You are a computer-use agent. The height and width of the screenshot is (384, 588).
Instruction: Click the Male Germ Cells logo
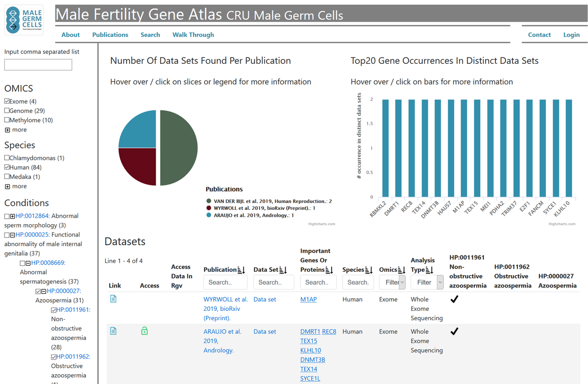(x=24, y=20)
